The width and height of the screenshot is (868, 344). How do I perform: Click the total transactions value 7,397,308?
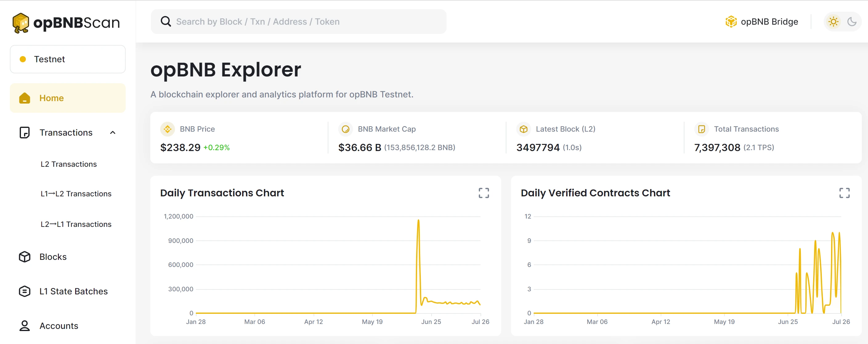[x=717, y=148]
